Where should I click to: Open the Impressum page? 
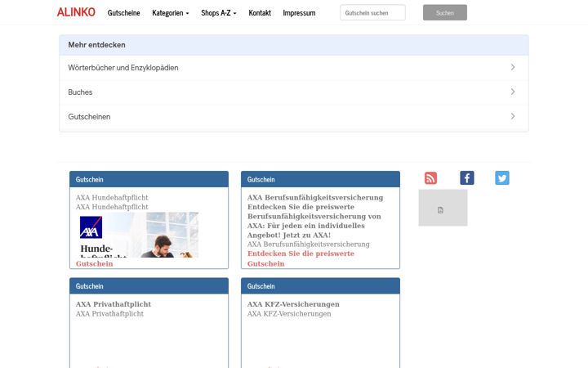299,13
